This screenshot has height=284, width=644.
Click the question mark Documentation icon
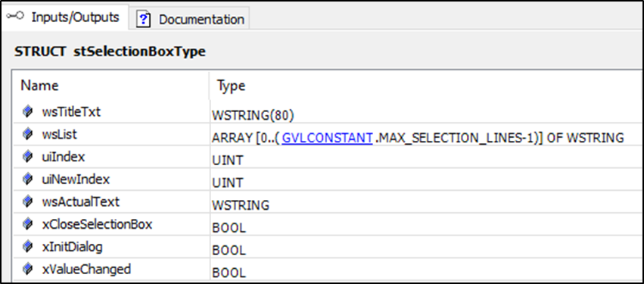click(143, 19)
